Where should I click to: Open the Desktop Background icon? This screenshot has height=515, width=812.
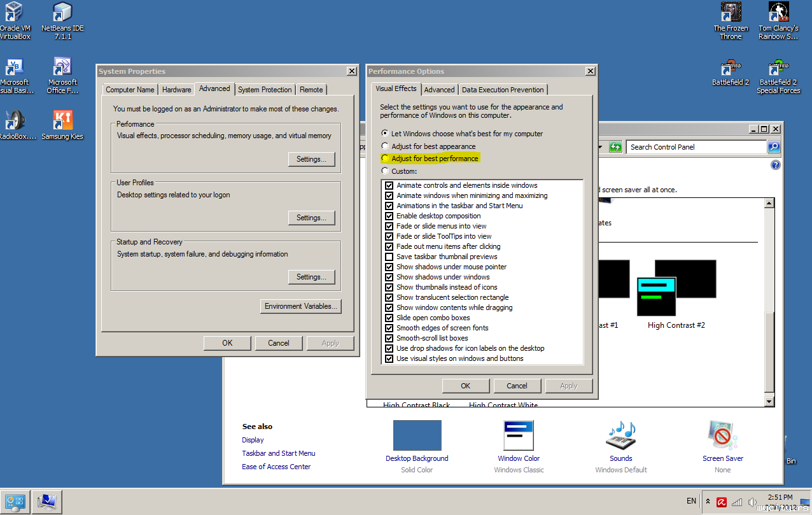417,437
